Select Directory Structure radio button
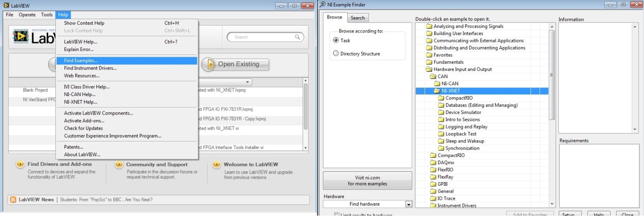The image size is (644, 216). click(x=336, y=54)
